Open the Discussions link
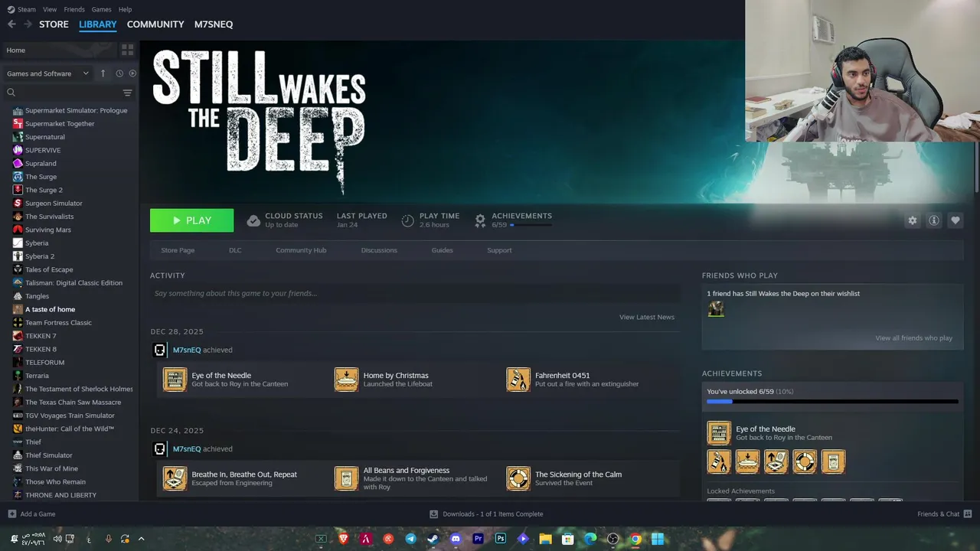980x551 pixels. (379, 250)
